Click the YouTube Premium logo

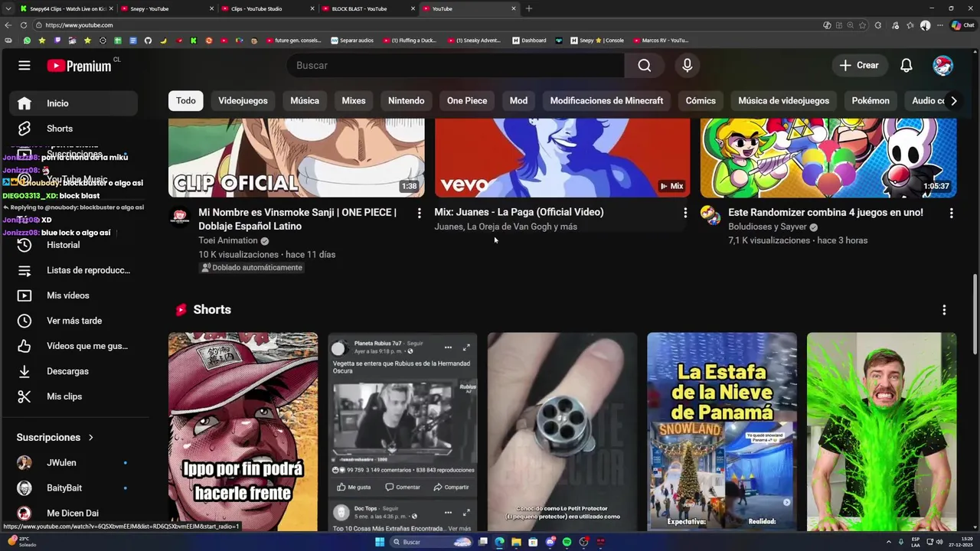coord(79,66)
